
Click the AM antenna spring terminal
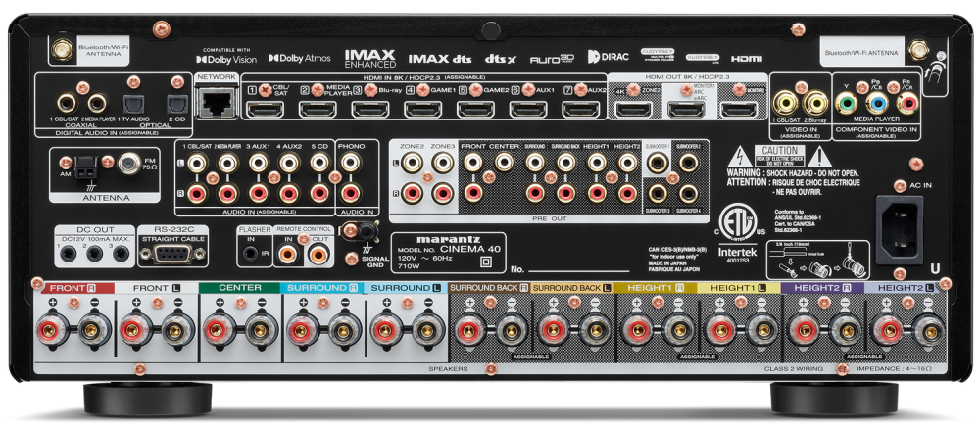tap(85, 167)
